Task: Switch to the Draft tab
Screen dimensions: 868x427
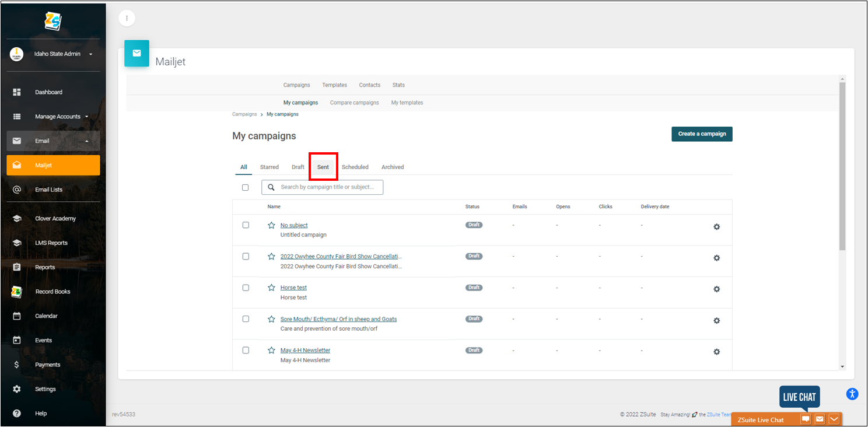Action: [x=298, y=167]
